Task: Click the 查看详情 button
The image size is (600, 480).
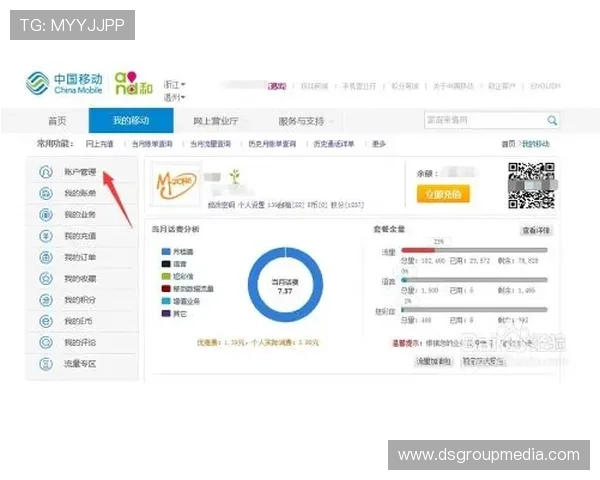Action: (536, 230)
